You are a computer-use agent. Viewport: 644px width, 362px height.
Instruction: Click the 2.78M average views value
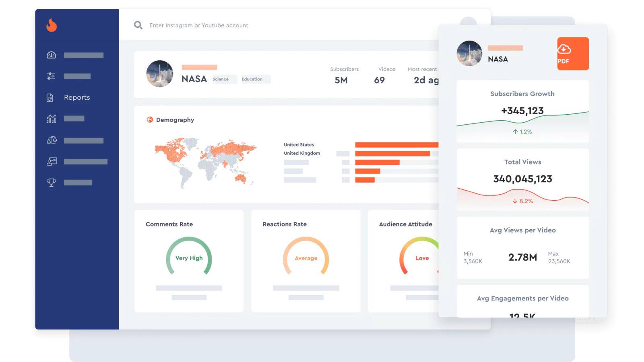coord(522,257)
